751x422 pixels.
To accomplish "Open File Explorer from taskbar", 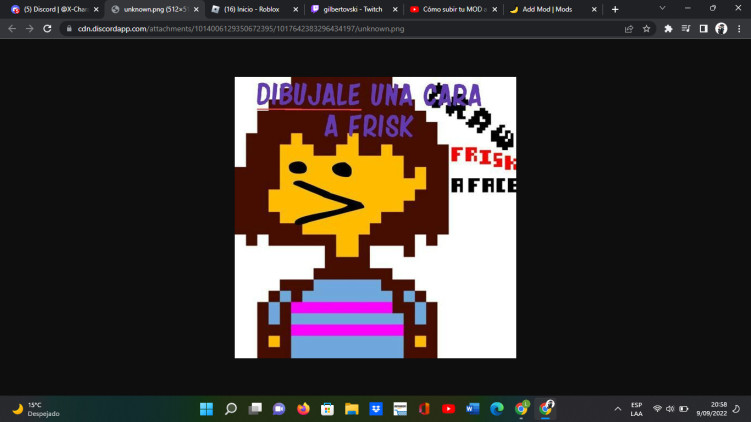I will pyautogui.click(x=352, y=409).
